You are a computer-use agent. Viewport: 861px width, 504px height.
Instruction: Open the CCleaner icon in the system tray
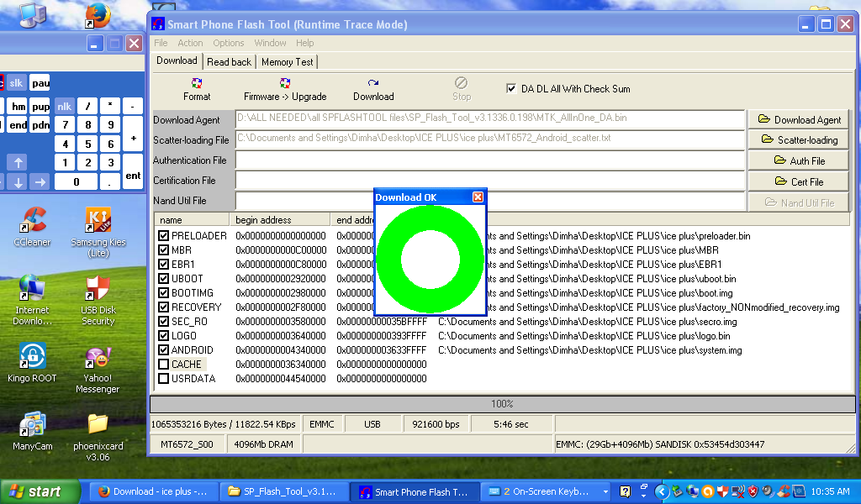pyautogui.click(x=784, y=491)
